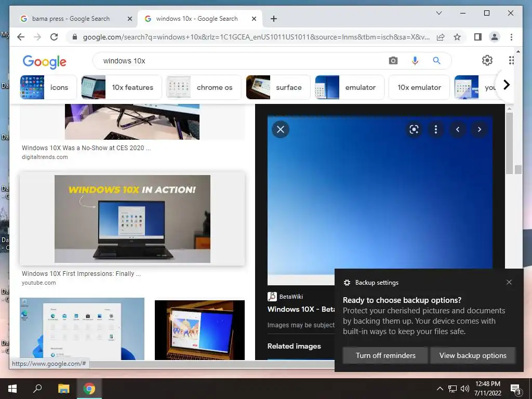The image size is (532, 399).
Task: Open the notification action center
Action: [516, 389]
